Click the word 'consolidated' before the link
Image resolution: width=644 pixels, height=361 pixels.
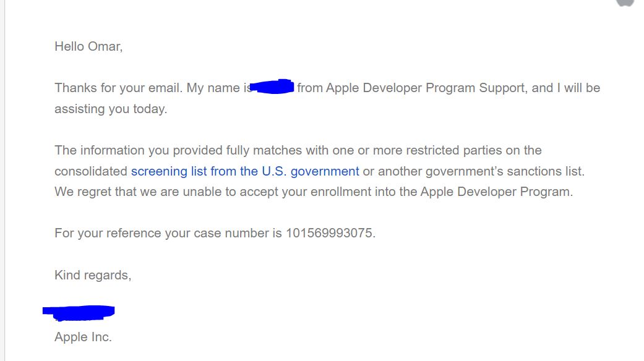[x=91, y=171]
